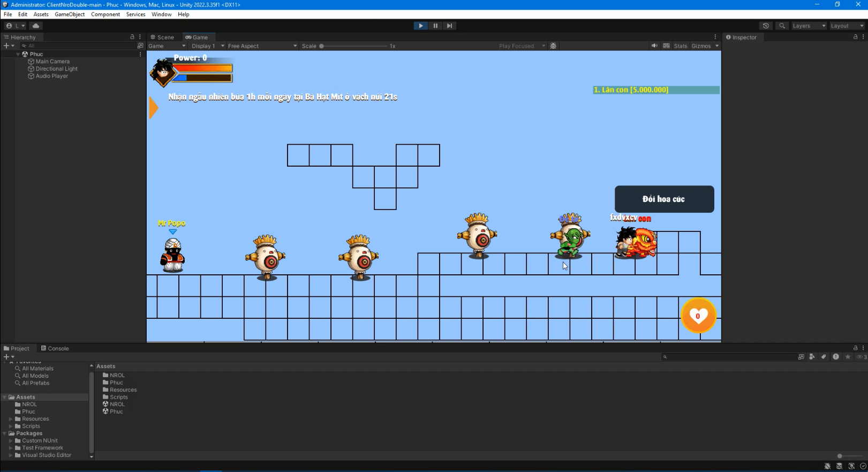Screen dimensions: 868x472
Task: Select Main Camera in Hierarchy
Action: tap(52, 62)
